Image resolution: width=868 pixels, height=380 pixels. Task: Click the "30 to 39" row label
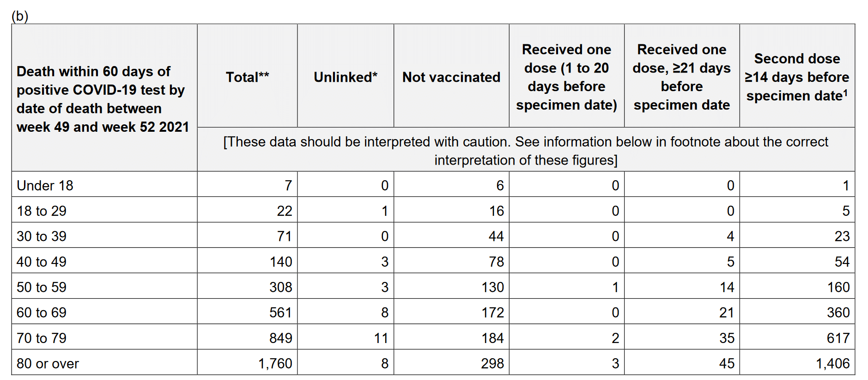(42, 236)
